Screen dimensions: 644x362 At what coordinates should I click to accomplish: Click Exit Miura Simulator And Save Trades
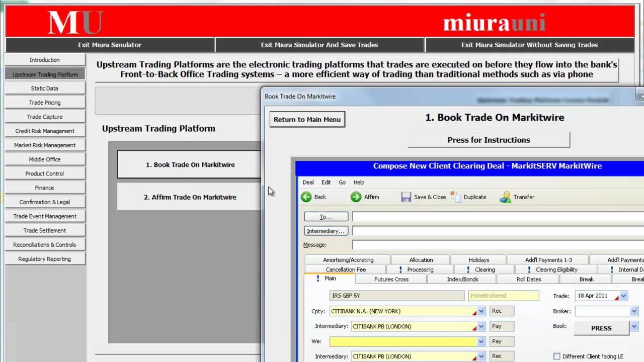point(319,45)
